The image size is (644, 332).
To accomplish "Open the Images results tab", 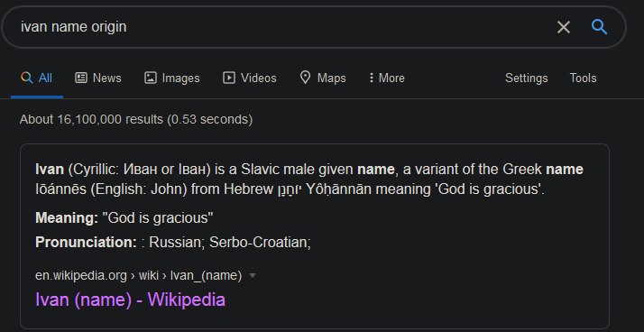I will (x=172, y=78).
